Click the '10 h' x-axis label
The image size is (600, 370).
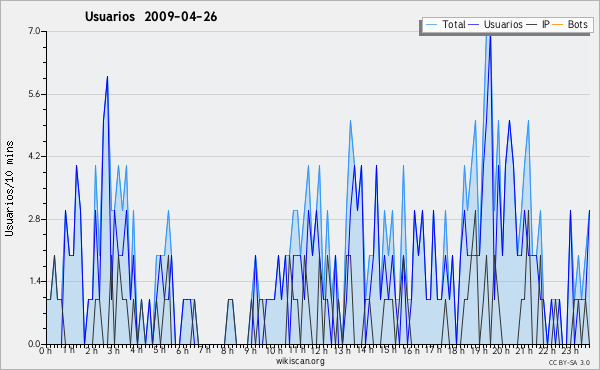pos(274,351)
